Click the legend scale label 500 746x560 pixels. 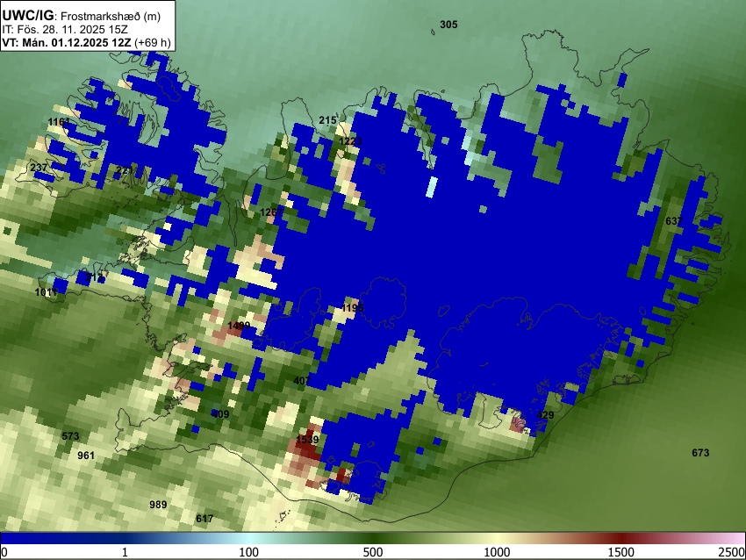[x=373, y=552]
